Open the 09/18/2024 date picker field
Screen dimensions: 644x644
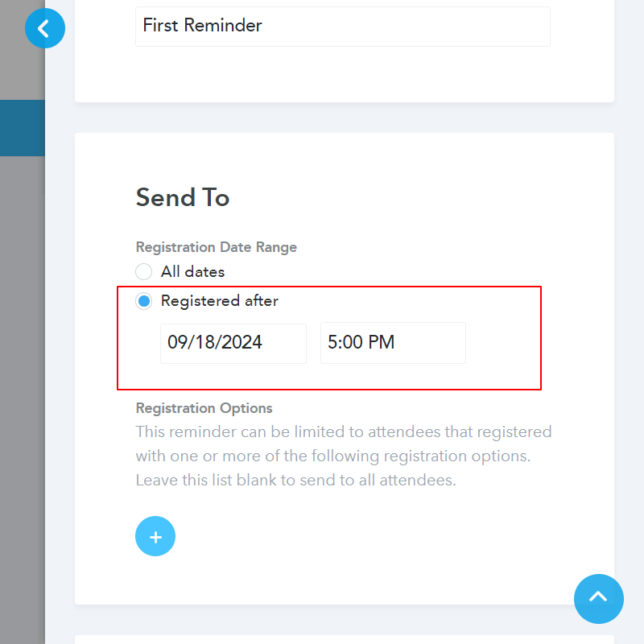click(x=233, y=343)
